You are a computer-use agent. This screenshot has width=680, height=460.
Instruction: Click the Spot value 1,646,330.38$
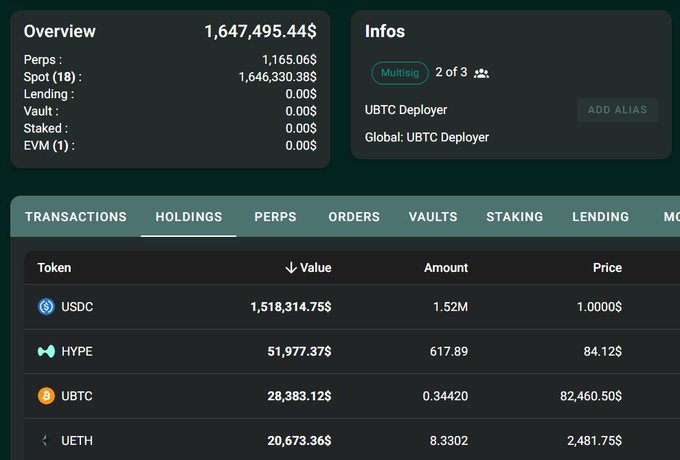[x=278, y=77]
